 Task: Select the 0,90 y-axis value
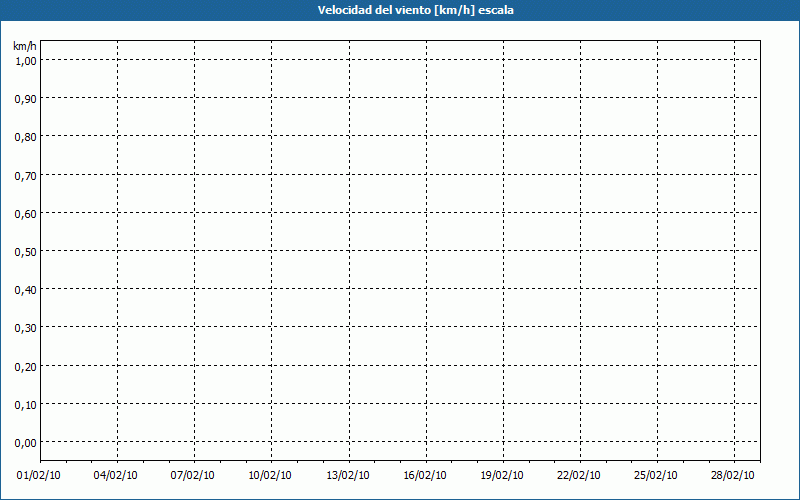pos(26,99)
